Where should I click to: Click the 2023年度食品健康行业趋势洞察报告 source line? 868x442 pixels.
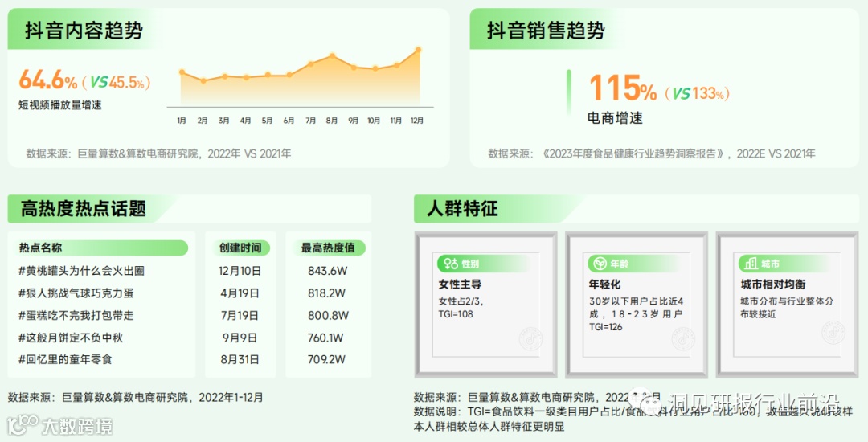[x=652, y=153]
